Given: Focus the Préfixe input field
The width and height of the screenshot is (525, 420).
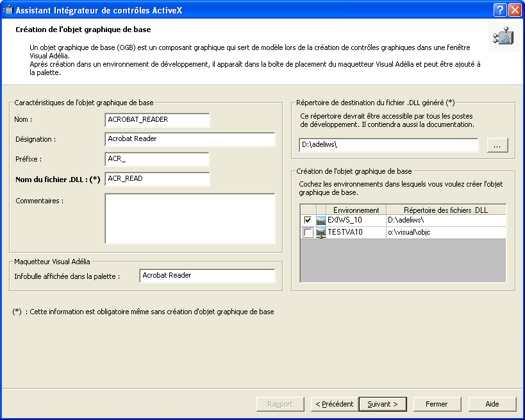Looking at the screenshot, I should click(x=157, y=159).
